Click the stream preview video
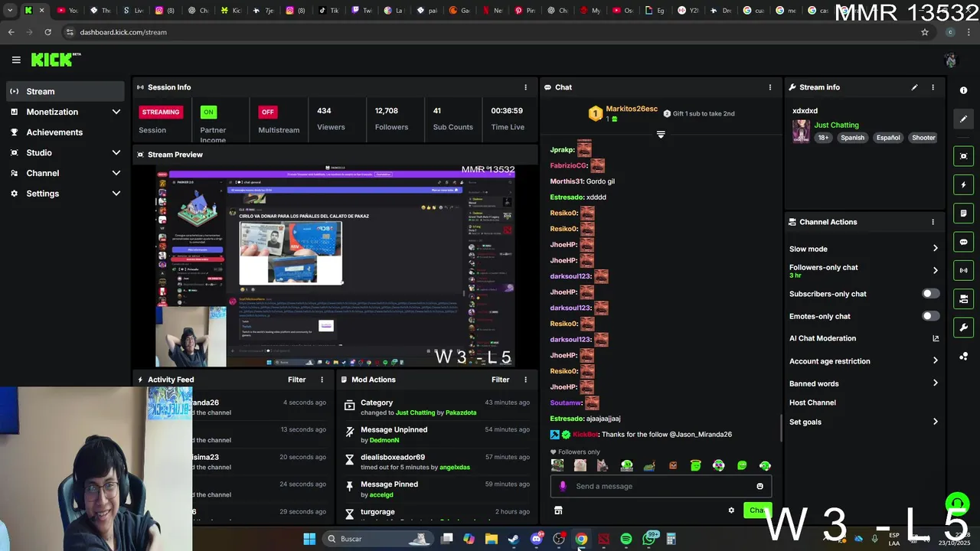 pos(335,267)
